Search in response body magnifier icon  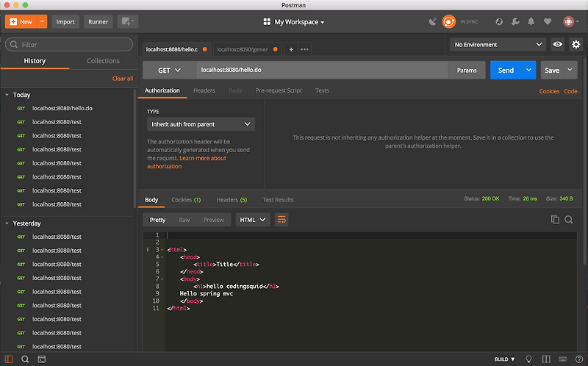coord(568,220)
